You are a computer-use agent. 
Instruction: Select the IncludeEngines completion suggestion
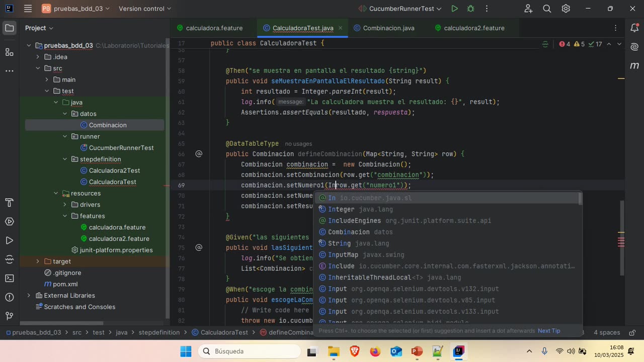point(448,221)
